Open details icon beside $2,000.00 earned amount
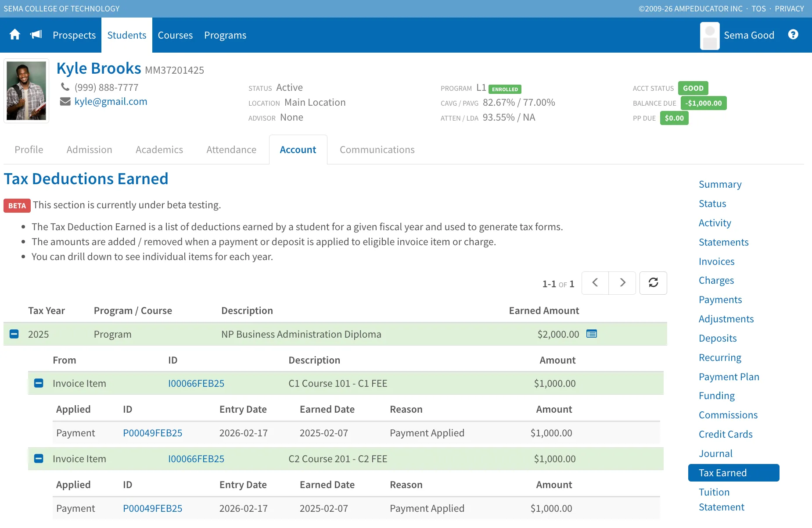 [592, 334]
